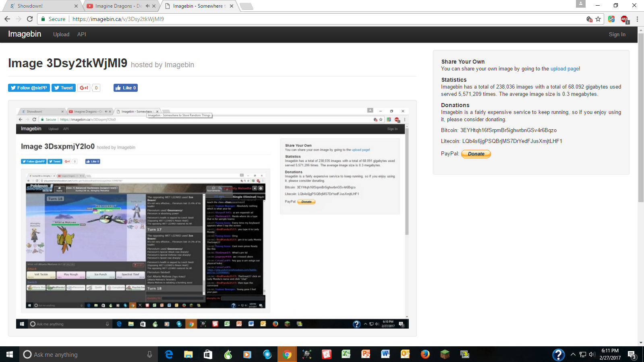Viewport: 644px width, 362px height.
Task: Click the Google +1 button
Action: pyautogui.click(x=84, y=88)
